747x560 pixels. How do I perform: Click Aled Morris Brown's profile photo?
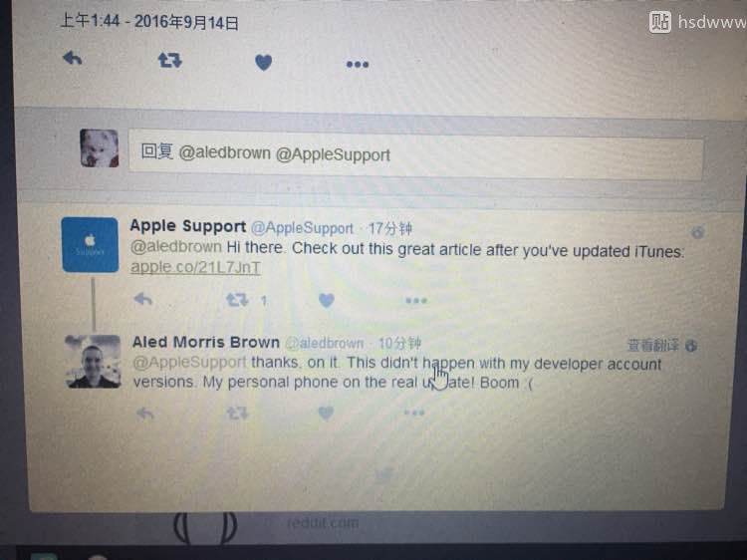coord(93,362)
